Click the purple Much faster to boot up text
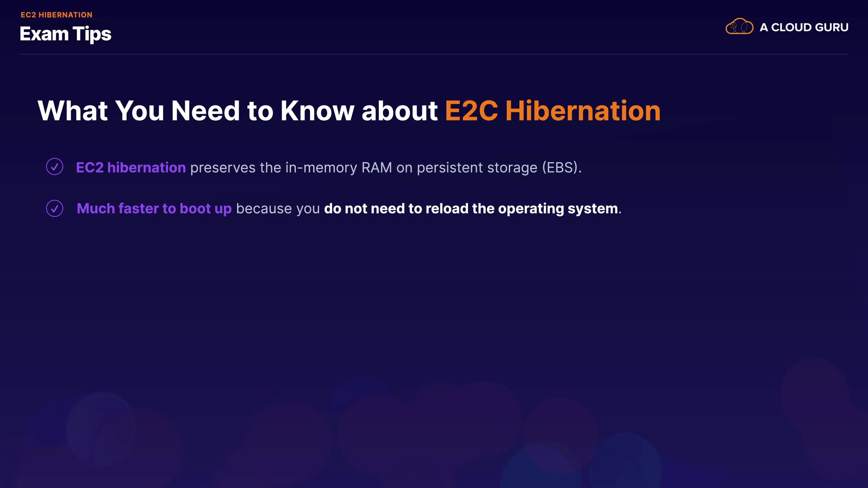 [x=154, y=209]
